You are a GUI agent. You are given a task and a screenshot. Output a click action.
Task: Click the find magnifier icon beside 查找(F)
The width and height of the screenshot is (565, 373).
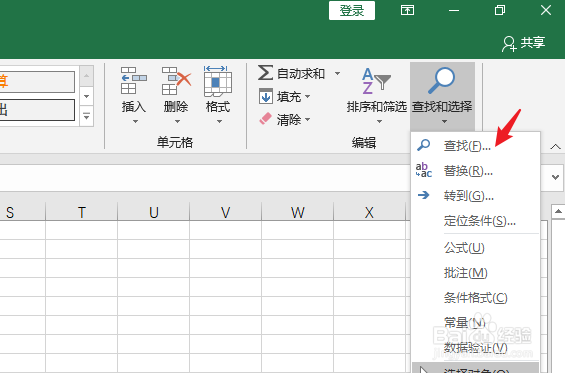point(423,145)
